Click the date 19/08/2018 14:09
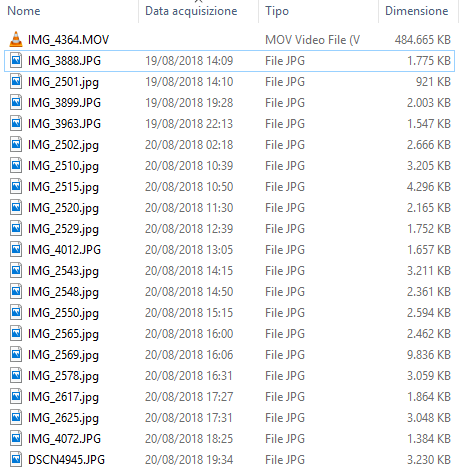The height and width of the screenshot is (469, 472). click(189, 61)
